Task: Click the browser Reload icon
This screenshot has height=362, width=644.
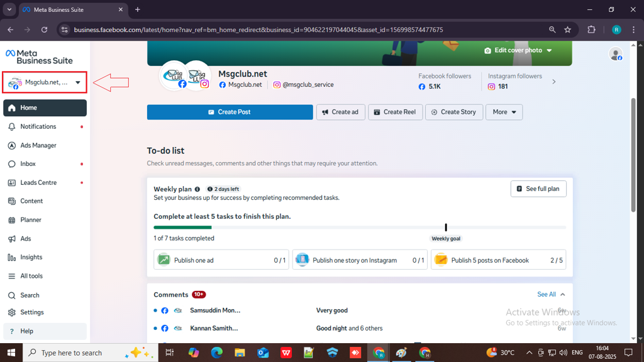Action: [x=45, y=30]
